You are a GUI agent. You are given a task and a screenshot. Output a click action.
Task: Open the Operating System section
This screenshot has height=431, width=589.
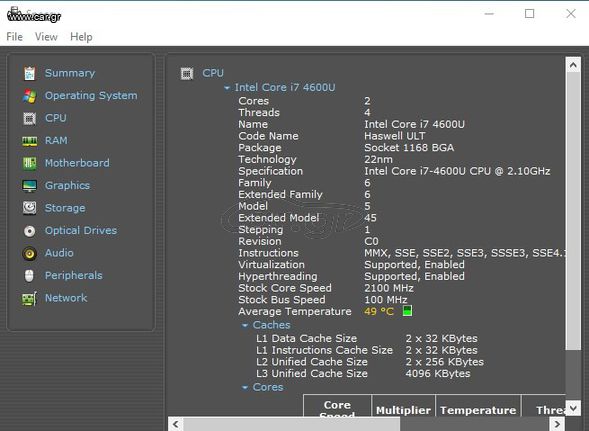91,95
